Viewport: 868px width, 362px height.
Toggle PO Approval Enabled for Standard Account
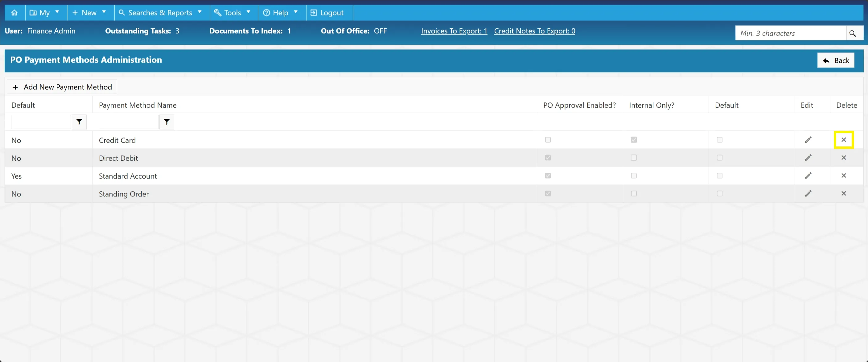[548, 176]
